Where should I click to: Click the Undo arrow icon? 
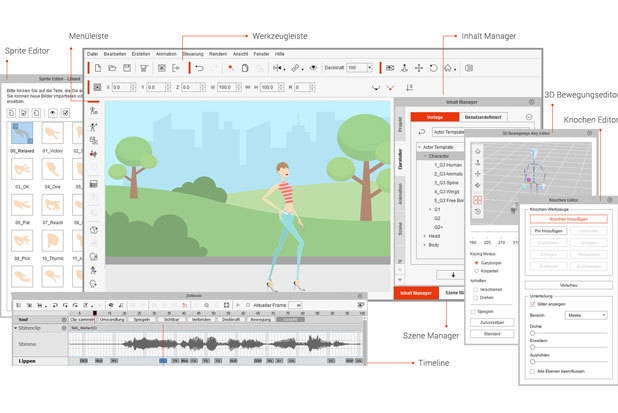(199, 68)
